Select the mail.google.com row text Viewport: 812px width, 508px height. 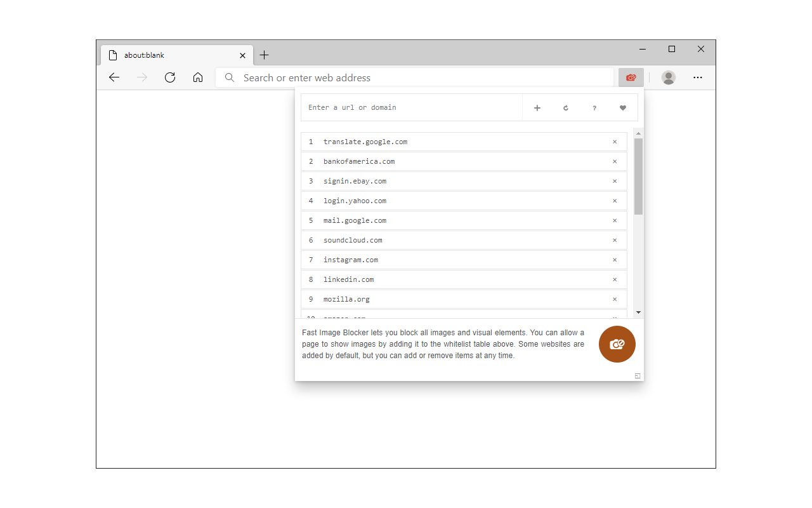point(355,220)
